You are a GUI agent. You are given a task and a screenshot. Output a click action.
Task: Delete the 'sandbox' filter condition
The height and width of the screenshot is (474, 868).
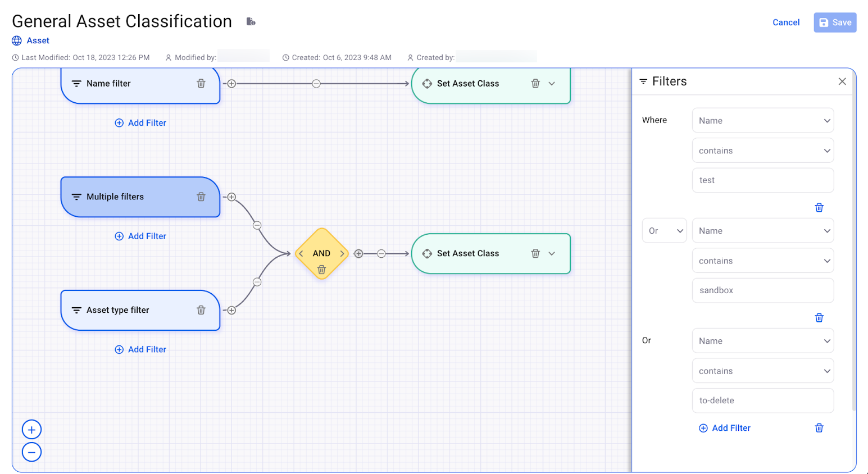(x=819, y=317)
